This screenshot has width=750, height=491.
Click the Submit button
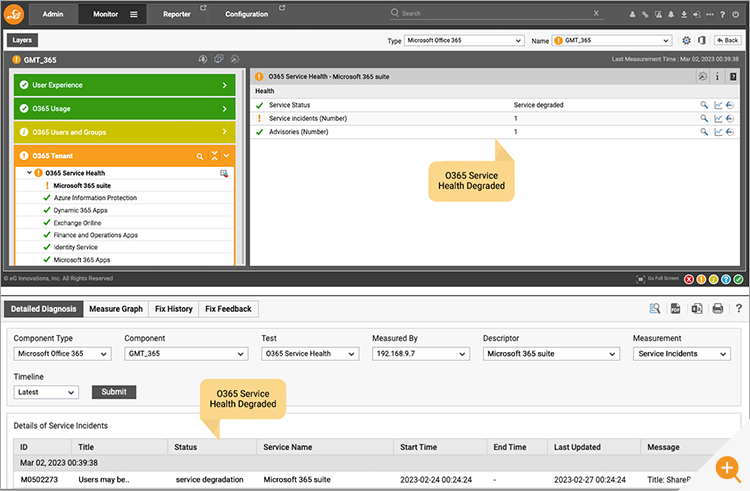coord(114,392)
